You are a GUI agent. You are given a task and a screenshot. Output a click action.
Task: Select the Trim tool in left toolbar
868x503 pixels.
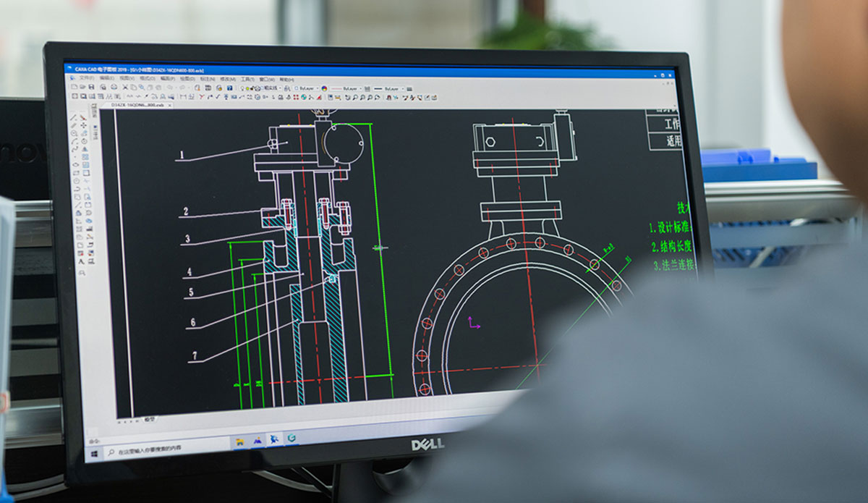(x=85, y=181)
